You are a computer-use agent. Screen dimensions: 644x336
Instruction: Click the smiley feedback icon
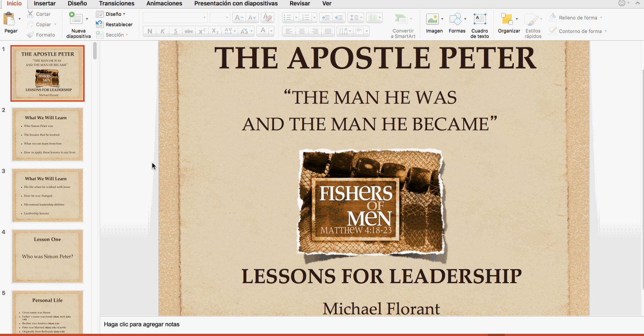(x=622, y=3)
